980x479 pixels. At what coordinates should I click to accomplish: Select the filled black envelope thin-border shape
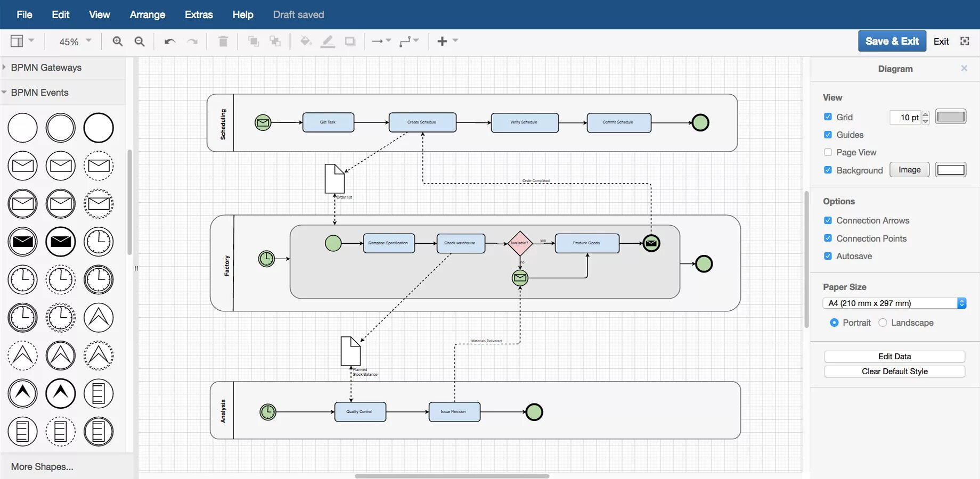tap(22, 242)
